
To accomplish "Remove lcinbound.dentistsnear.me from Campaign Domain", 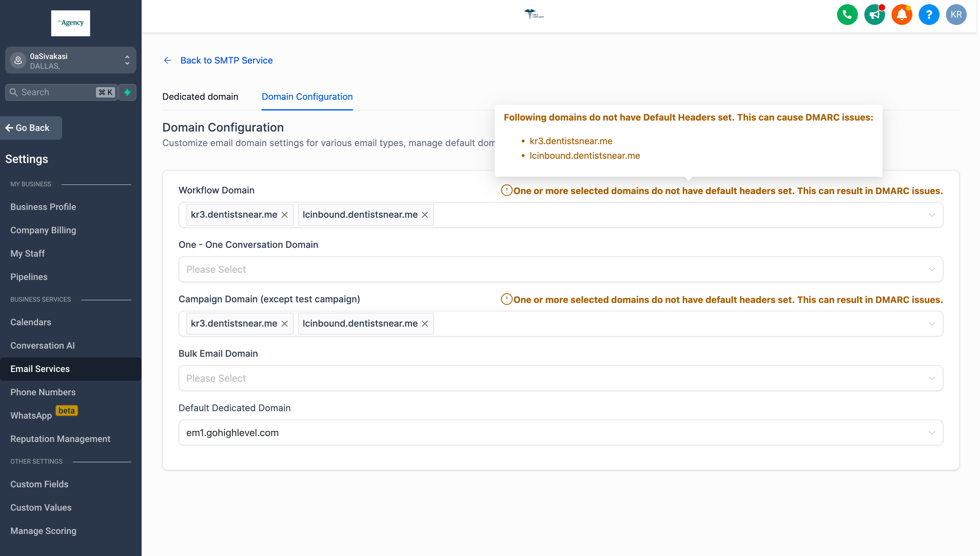I will [x=425, y=324].
